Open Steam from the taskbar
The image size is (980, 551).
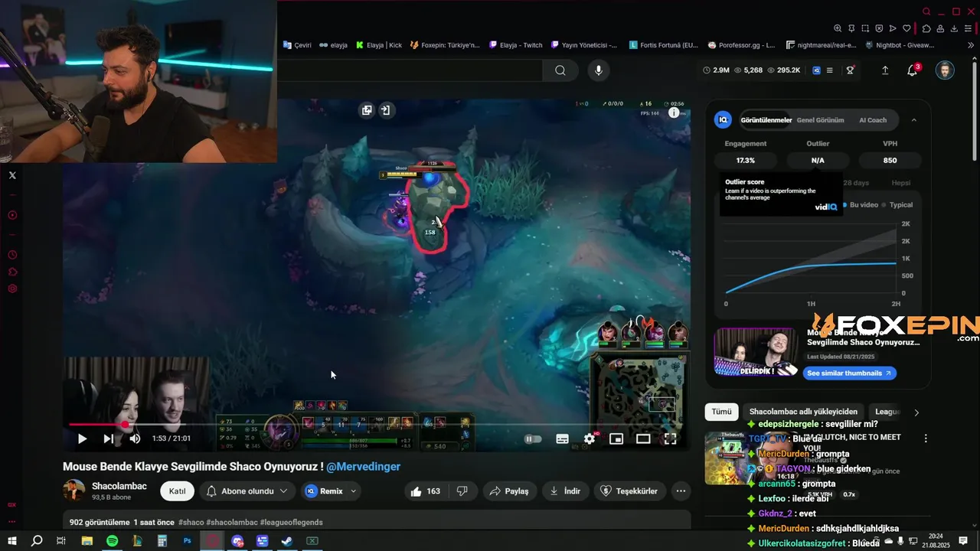coord(286,541)
